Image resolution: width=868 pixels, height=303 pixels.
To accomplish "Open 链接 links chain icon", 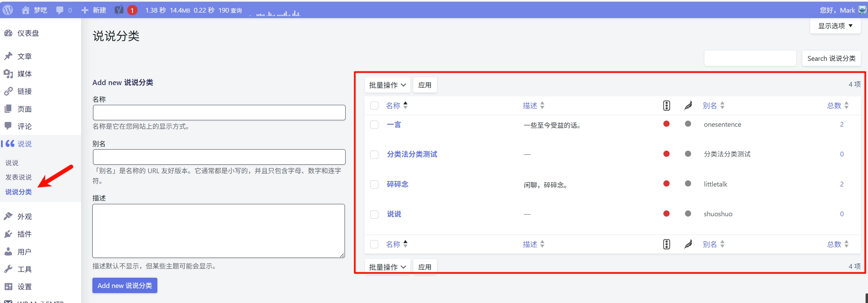I will pyautogui.click(x=8, y=91).
